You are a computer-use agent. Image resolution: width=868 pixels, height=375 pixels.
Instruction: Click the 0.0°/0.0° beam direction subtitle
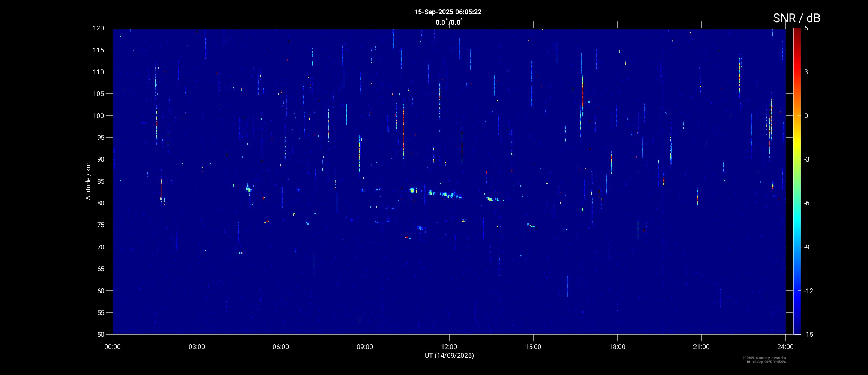click(448, 22)
